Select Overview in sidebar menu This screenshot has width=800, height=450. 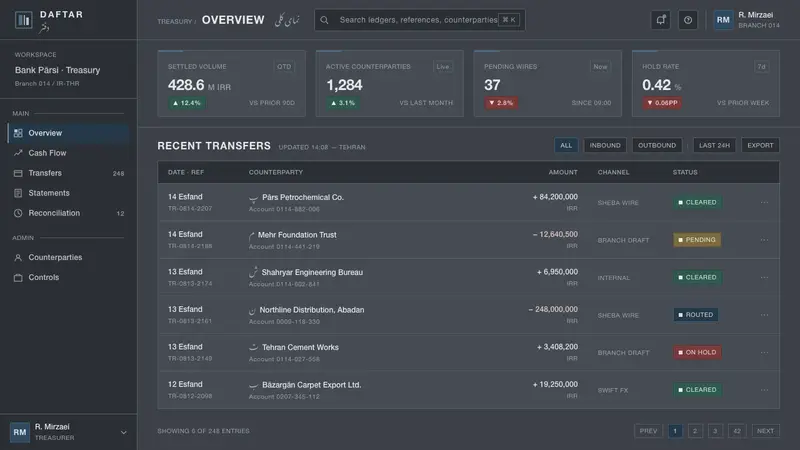pyautogui.click(x=68, y=133)
